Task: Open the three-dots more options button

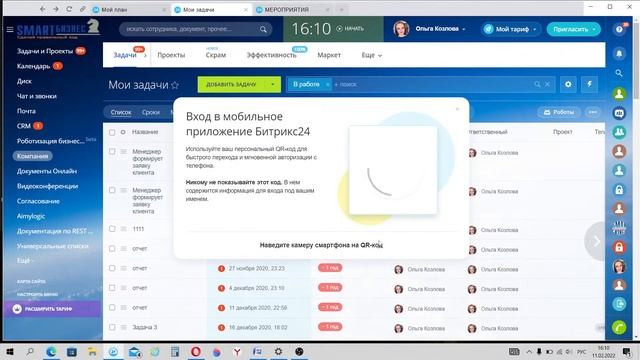Action: click(593, 112)
